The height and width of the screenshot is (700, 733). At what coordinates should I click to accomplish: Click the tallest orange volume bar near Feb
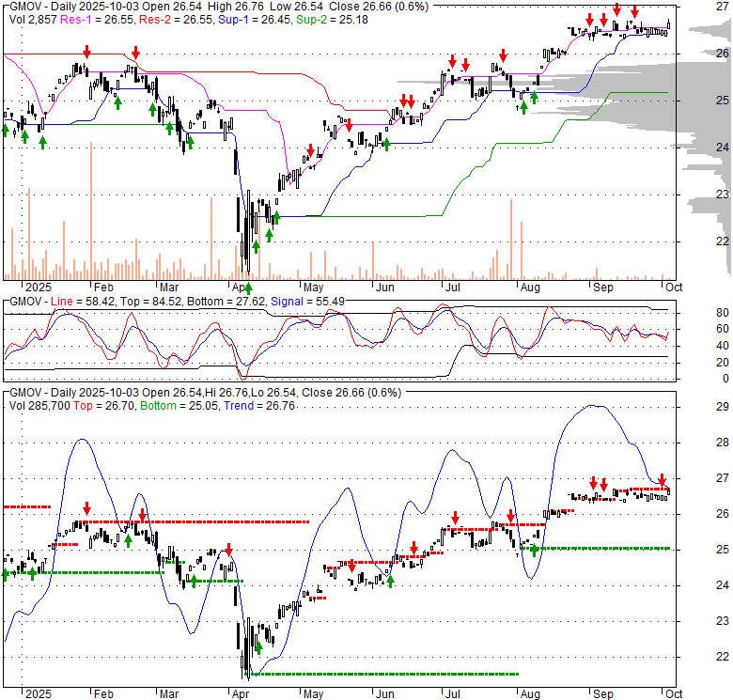tap(91, 210)
